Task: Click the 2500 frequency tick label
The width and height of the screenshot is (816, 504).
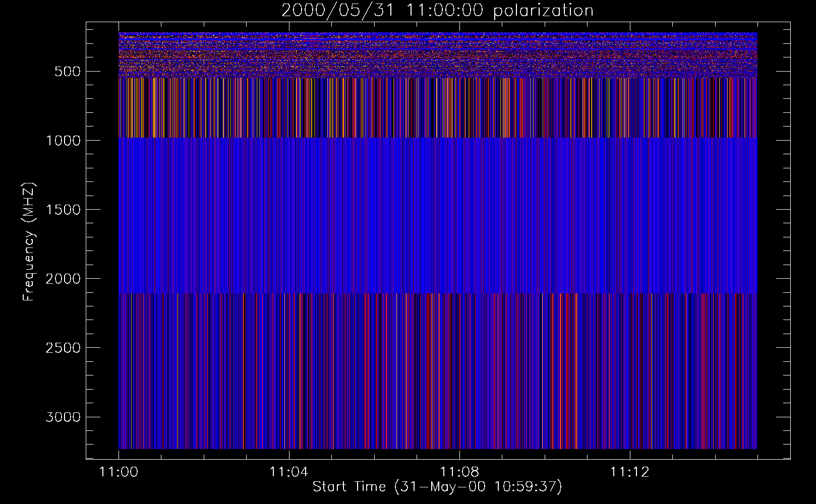Action: (63, 348)
